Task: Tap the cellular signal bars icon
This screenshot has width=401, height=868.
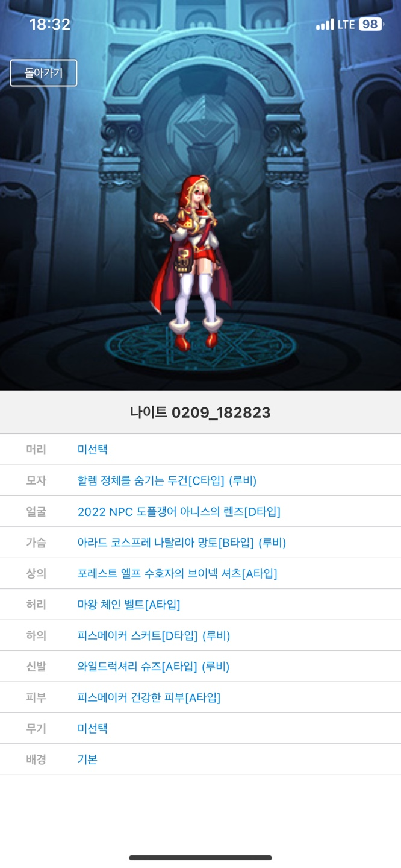Action: pyautogui.click(x=325, y=24)
